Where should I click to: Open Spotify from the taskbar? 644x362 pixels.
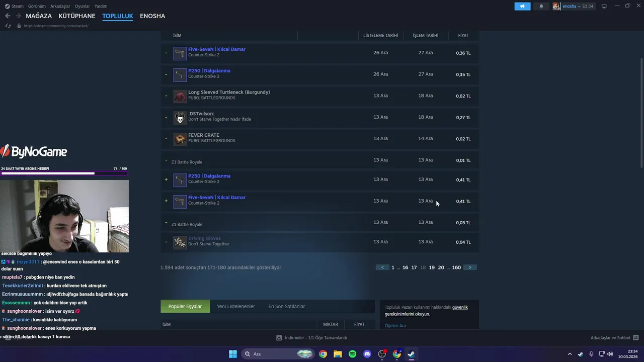352,354
